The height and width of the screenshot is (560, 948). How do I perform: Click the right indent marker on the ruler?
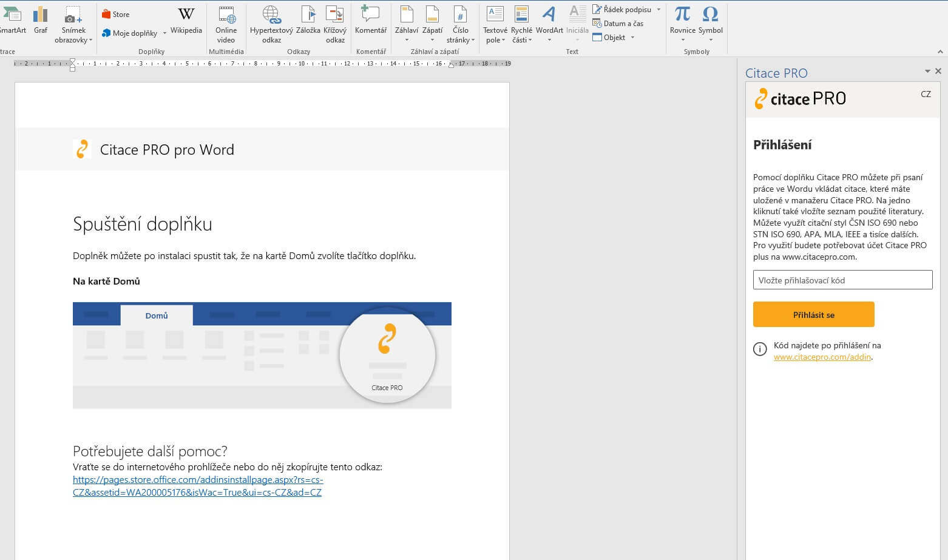tap(451, 66)
